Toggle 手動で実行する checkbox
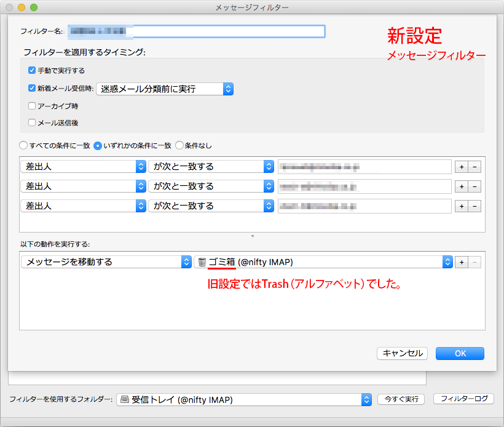This screenshot has height=427, width=504. pyautogui.click(x=32, y=71)
